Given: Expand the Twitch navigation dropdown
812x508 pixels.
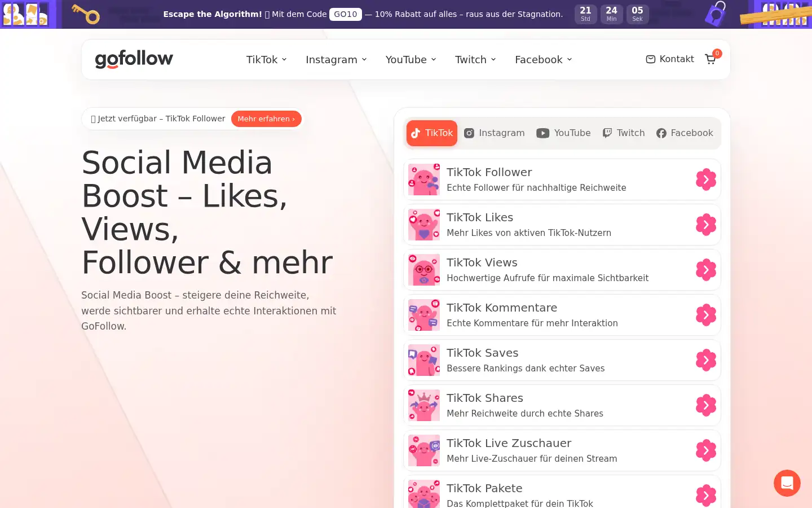Looking at the screenshot, I should 475,59.
